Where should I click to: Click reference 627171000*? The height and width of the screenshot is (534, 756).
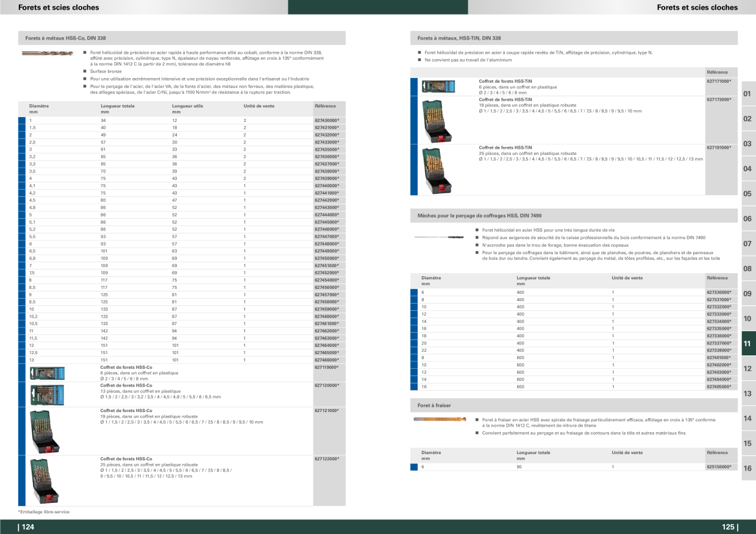tap(719, 81)
